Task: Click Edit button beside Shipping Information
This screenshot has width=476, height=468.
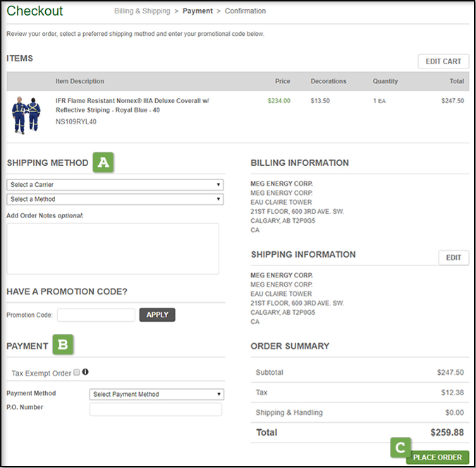Action: click(x=453, y=258)
